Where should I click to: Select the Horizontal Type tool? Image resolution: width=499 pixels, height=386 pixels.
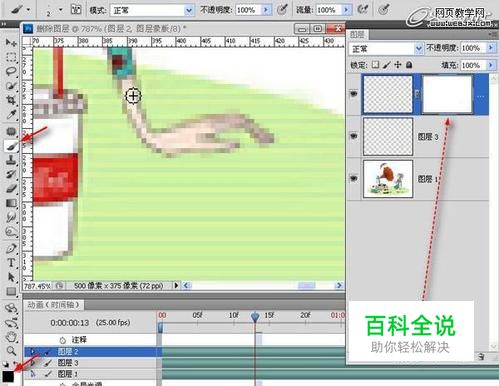click(11, 263)
